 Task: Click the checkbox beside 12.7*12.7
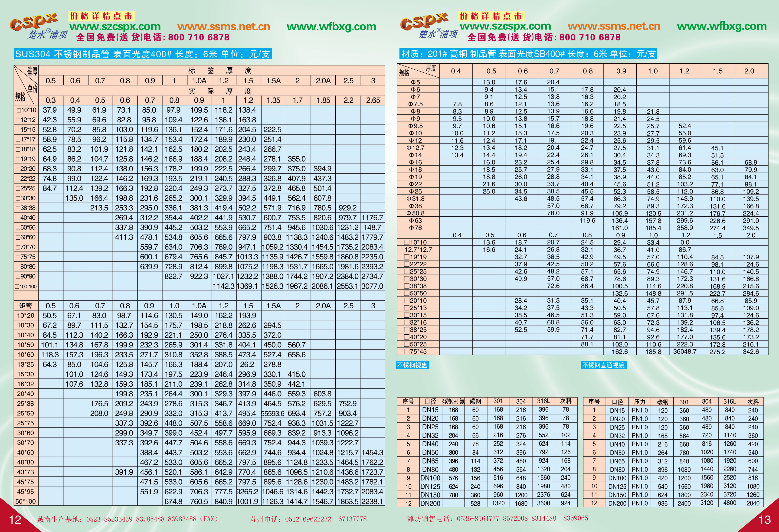[401, 250]
